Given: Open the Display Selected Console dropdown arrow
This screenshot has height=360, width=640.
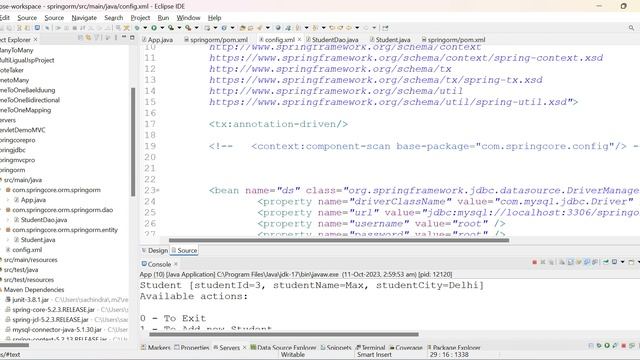Looking at the screenshot, I should 622,262.
